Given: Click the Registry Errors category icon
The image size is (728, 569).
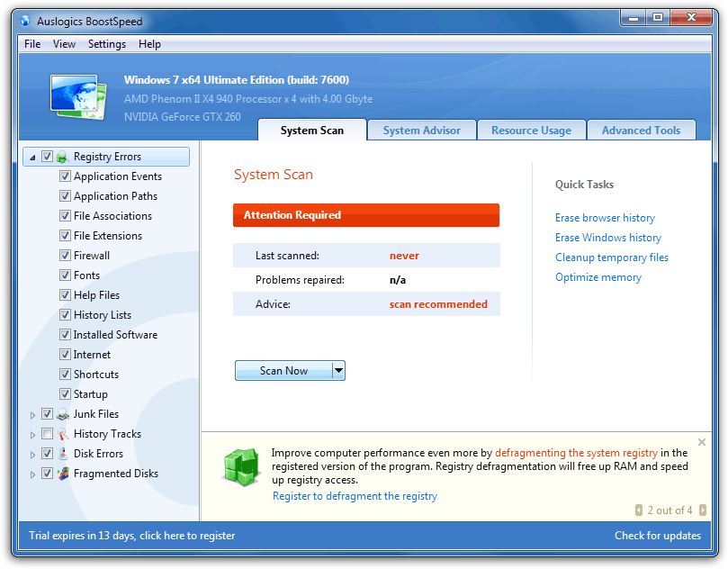Looking at the screenshot, I should click(63, 157).
